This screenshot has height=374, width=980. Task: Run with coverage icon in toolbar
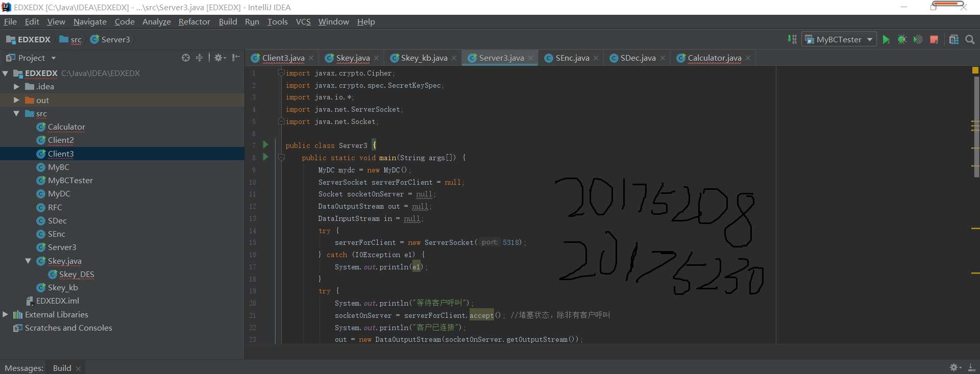(918, 40)
